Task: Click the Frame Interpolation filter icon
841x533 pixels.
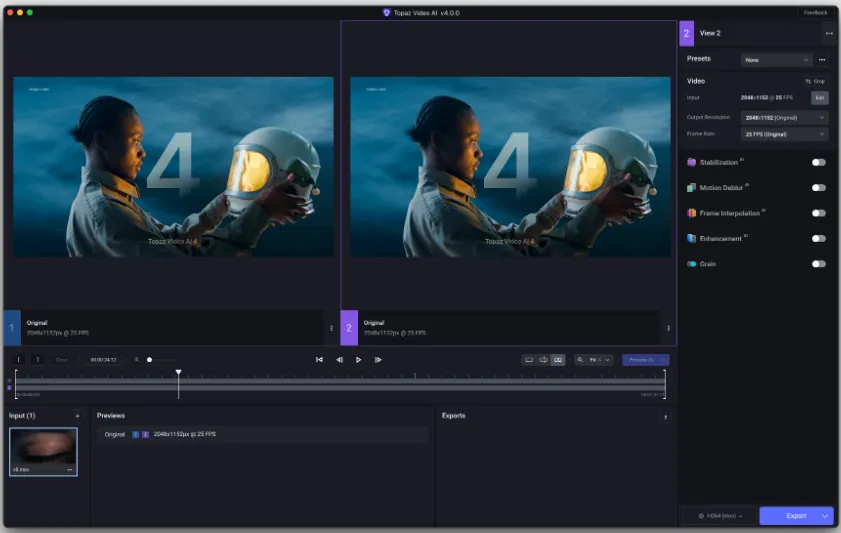Action: tap(691, 213)
